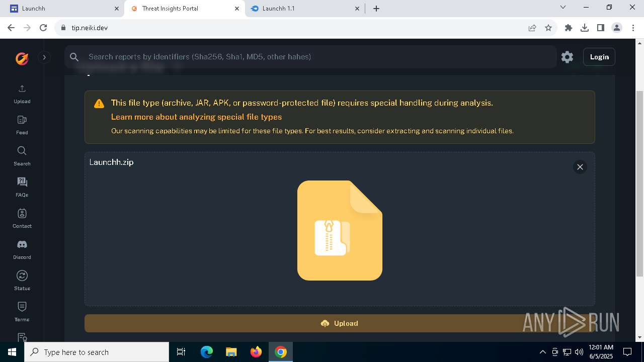644x362 pixels.
Task: Click the Upload button below the file
Action: pos(340,323)
